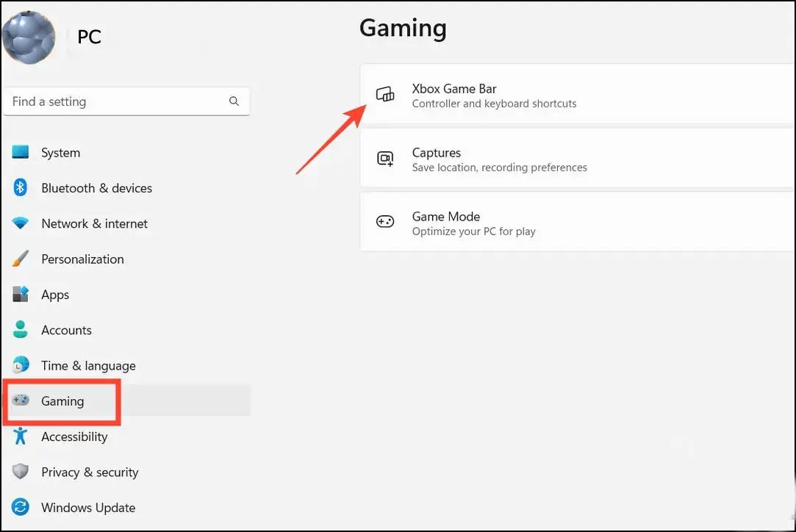Click the PC account name
This screenshot has width=796, height=532.
tap(90, 37)
